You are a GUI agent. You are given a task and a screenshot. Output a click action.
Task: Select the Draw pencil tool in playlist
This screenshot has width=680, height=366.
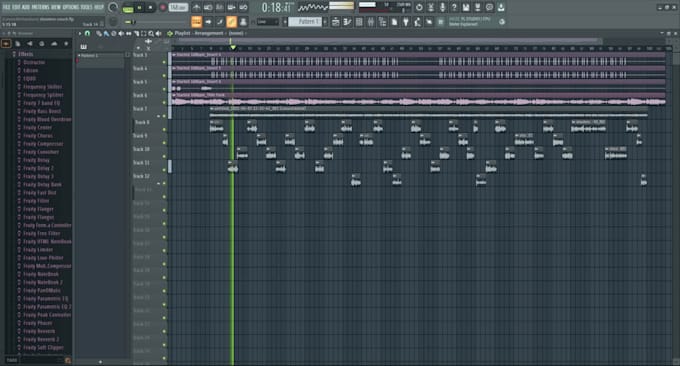click(x=99, y=33)
